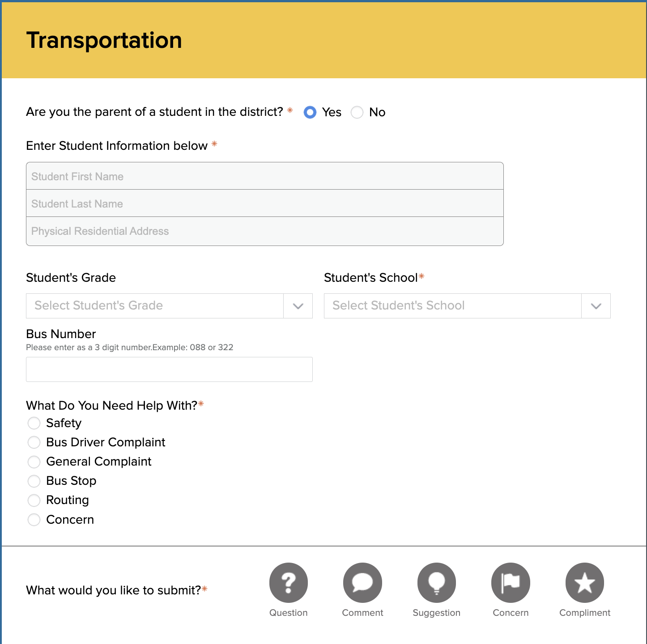This screenshot has height=644, width=647.
Task: Select the Bus Stop option
Action: click(x=34, y=481)
